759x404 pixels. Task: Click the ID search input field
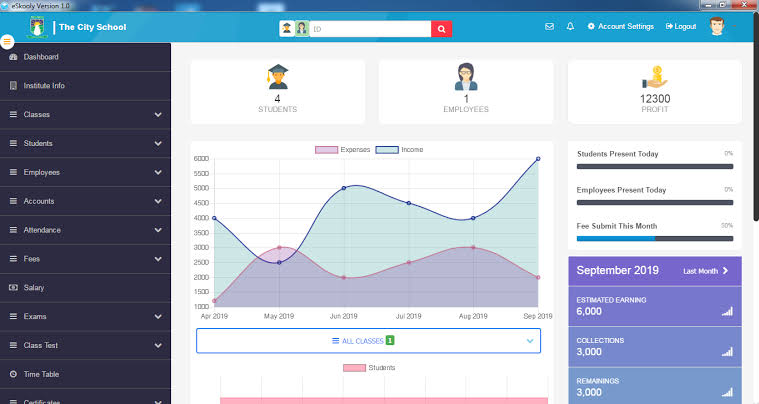click(370, 29)
